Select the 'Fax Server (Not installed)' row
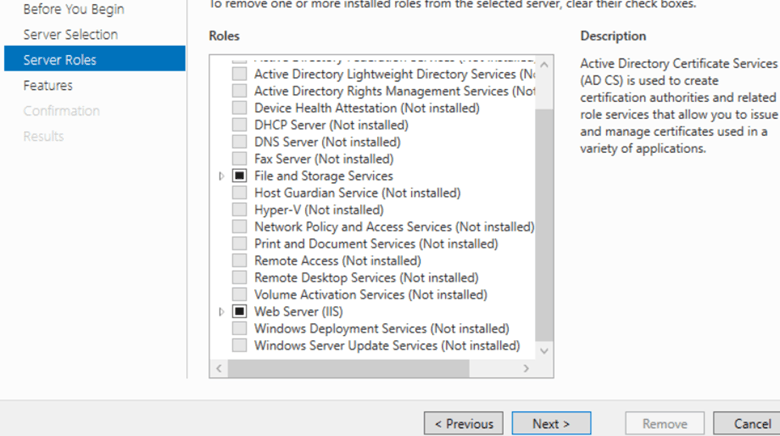 pyautogui.click(x=324, y=159)
